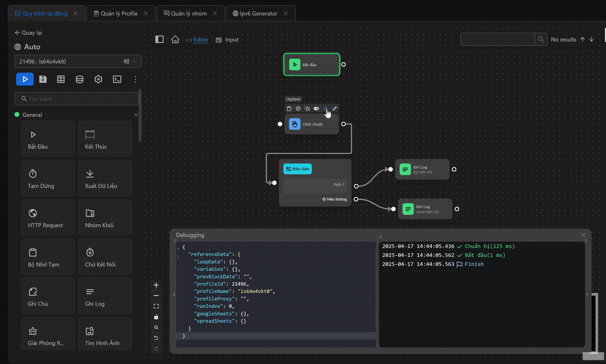Open the terminal console icon
The image size is (606, 364).
point(117,79)
